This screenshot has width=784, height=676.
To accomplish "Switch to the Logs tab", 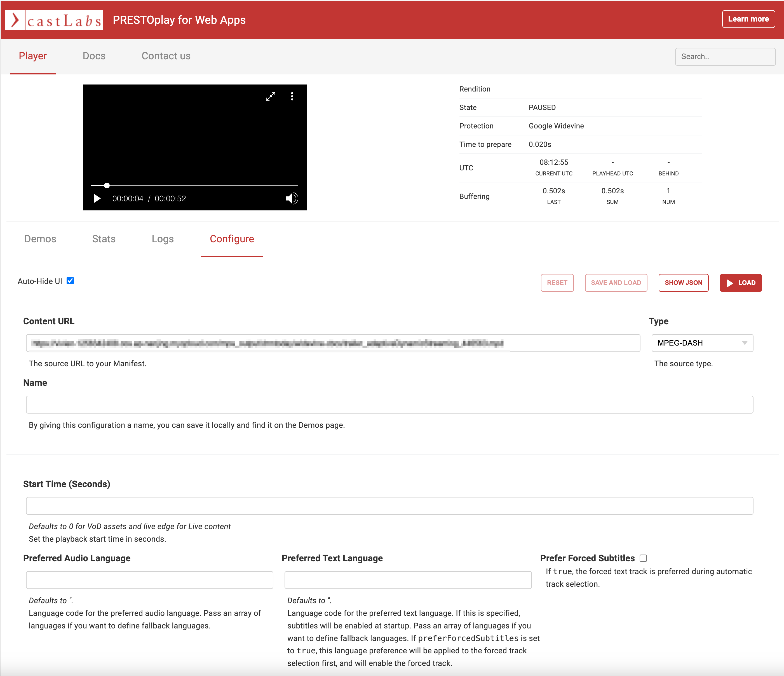I will tap(162, 239).
